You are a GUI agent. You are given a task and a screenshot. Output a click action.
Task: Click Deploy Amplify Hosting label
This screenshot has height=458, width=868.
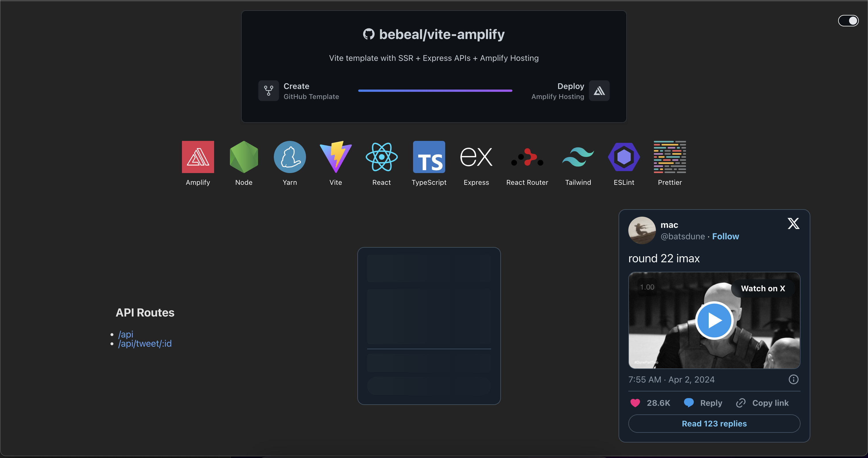[x=558, y=91]
